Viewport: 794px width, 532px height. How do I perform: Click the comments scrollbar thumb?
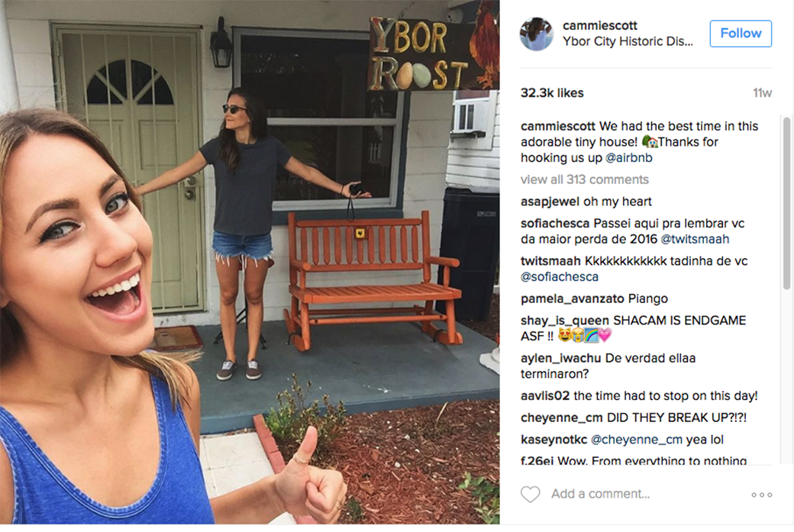786,204
